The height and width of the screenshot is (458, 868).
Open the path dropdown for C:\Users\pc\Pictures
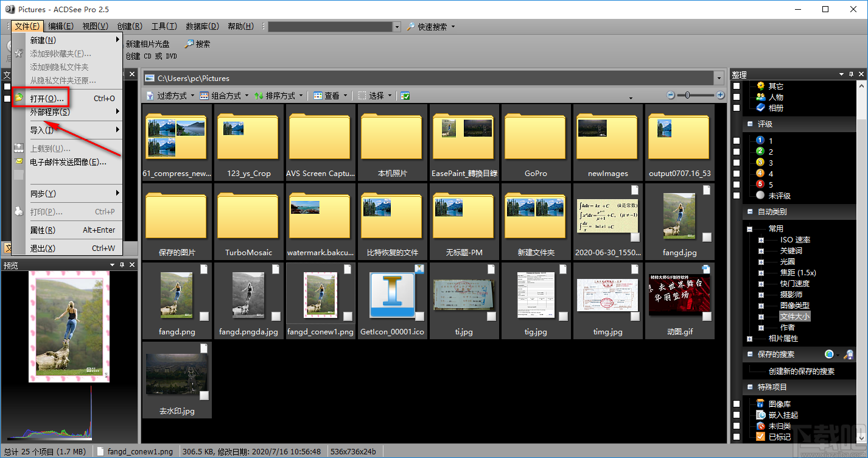718,79
